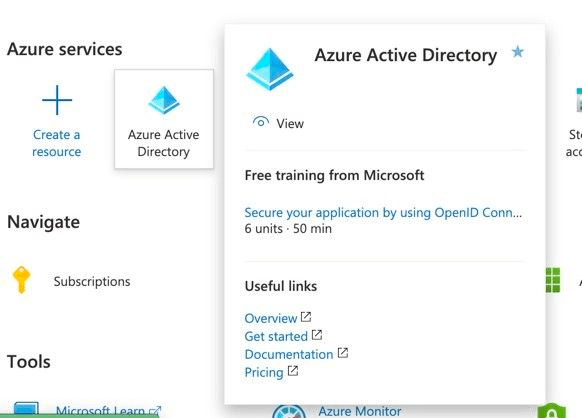Screen dimensions: 582x418
Task: Click the external link icon beside Pricing
Action: [293, 371]
